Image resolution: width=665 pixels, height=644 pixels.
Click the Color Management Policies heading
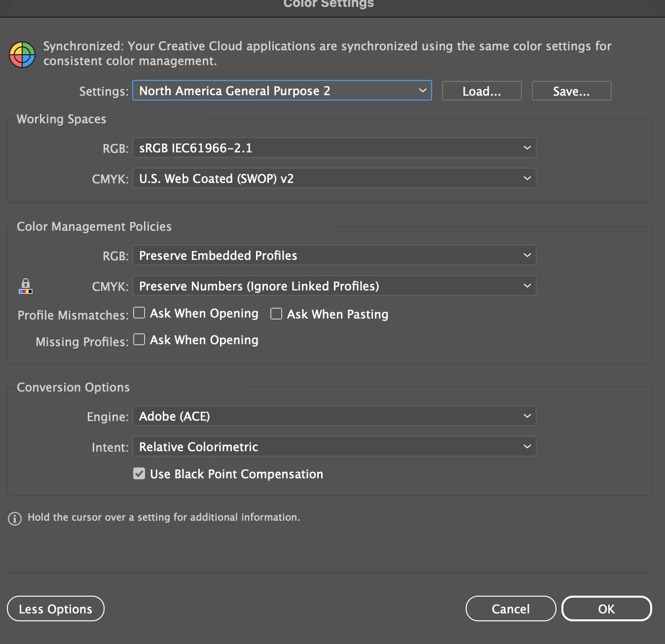pyautogui.click(x=94, y=227)
